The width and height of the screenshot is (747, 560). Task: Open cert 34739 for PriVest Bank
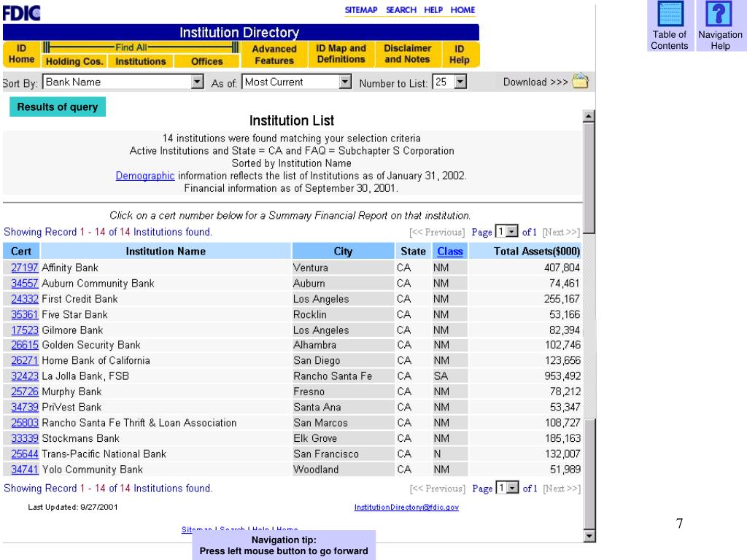point(24,407)
